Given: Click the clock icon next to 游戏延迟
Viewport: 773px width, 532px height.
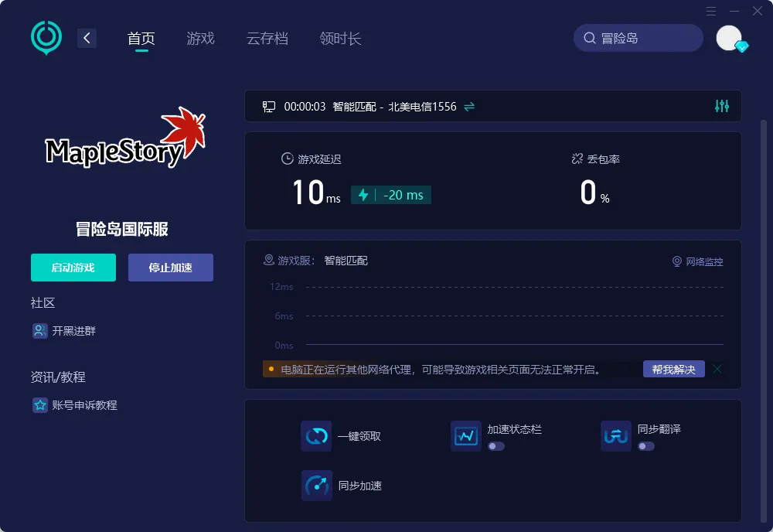Looking at the screenshot, I should [287, 159].
